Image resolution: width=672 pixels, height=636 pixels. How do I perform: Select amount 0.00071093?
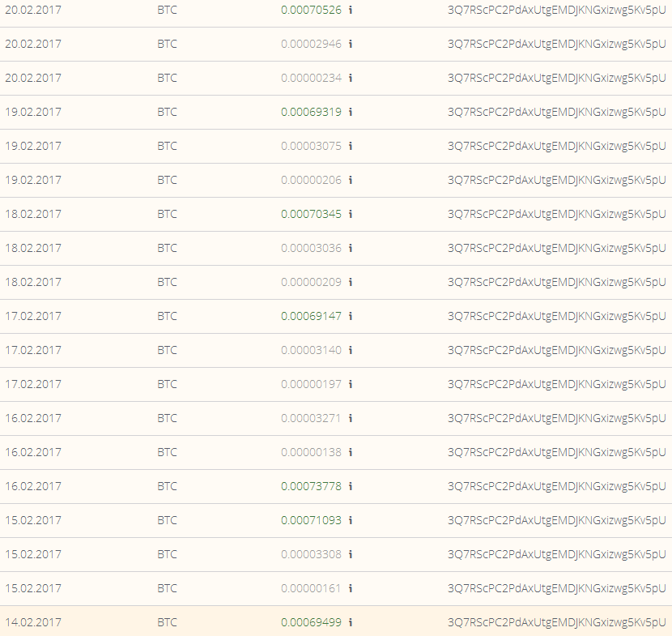click(x=311, y=520)
